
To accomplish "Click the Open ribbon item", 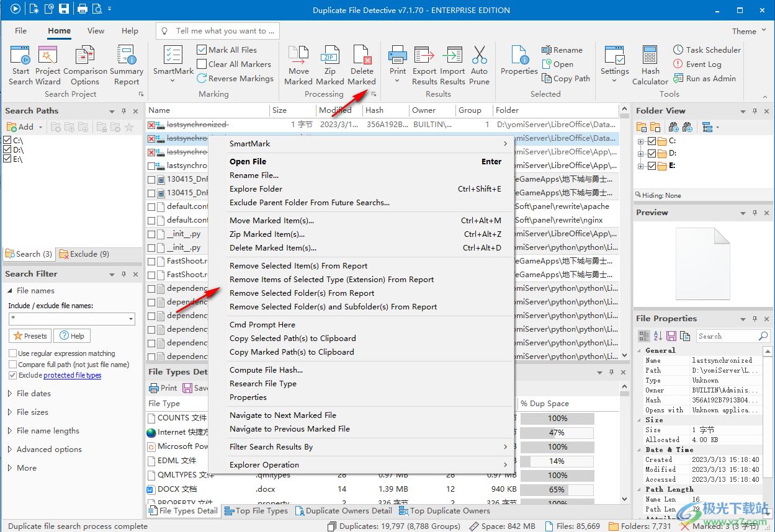I will click(x=557, y=64).
